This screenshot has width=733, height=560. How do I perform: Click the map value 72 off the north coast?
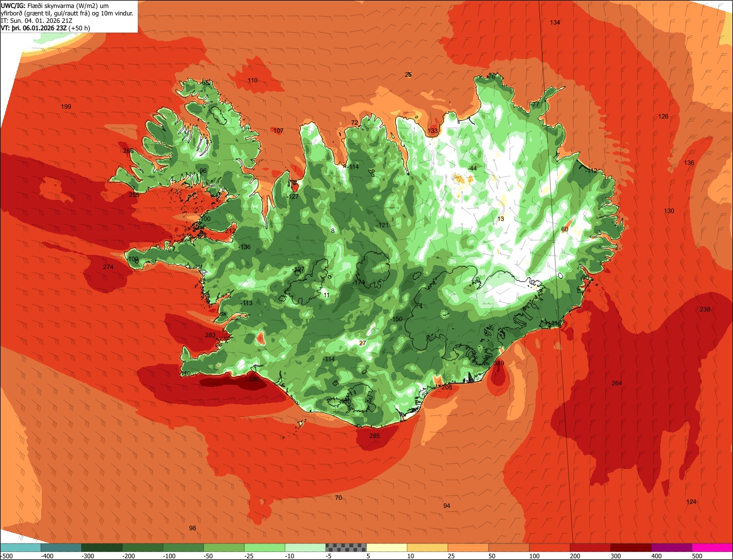pos(354,123)
